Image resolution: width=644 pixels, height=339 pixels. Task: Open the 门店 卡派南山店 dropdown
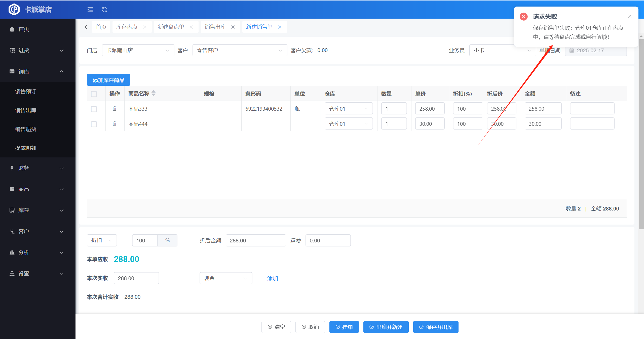pyautogui.click(x=138, y=50)
